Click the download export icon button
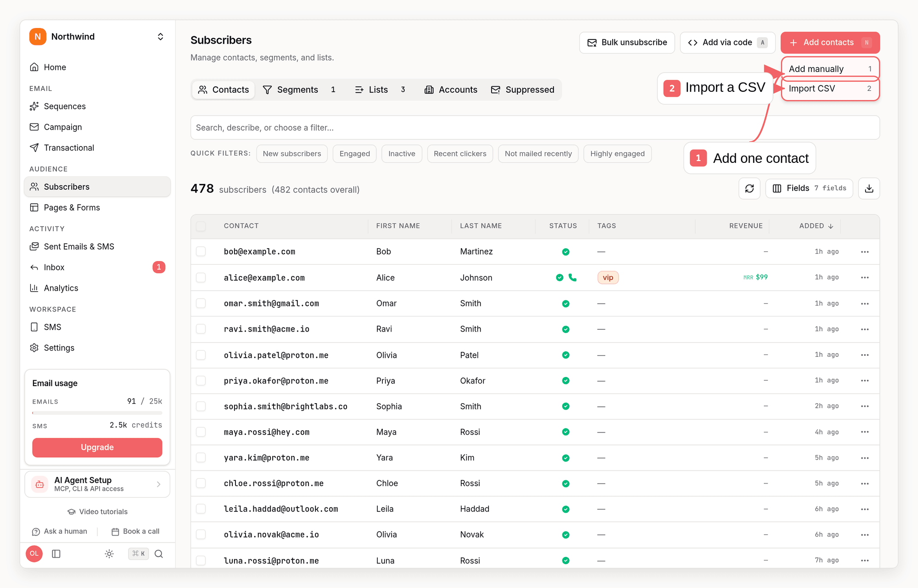Screen dimensions: 918x588 [869, 189]
